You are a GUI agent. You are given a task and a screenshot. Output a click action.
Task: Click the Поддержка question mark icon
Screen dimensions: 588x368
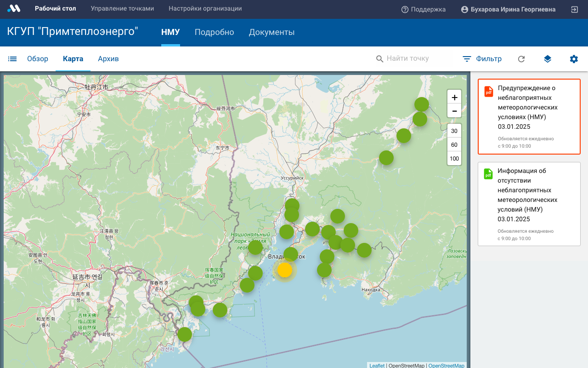click(x=405, y=9)
